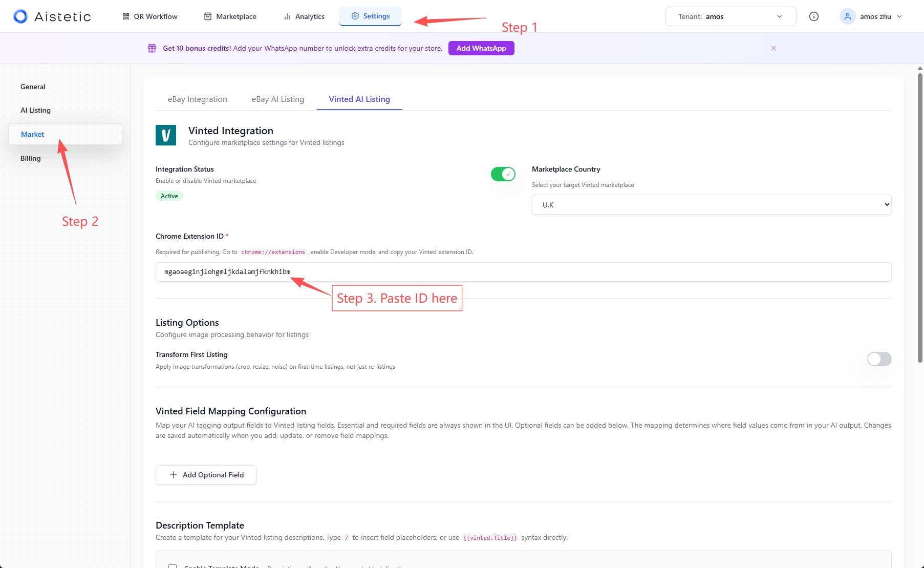Click the Vinted logo icon
The height and width of the screenshot is (568, 924).
pyautogui.click(x=166, y=135)
